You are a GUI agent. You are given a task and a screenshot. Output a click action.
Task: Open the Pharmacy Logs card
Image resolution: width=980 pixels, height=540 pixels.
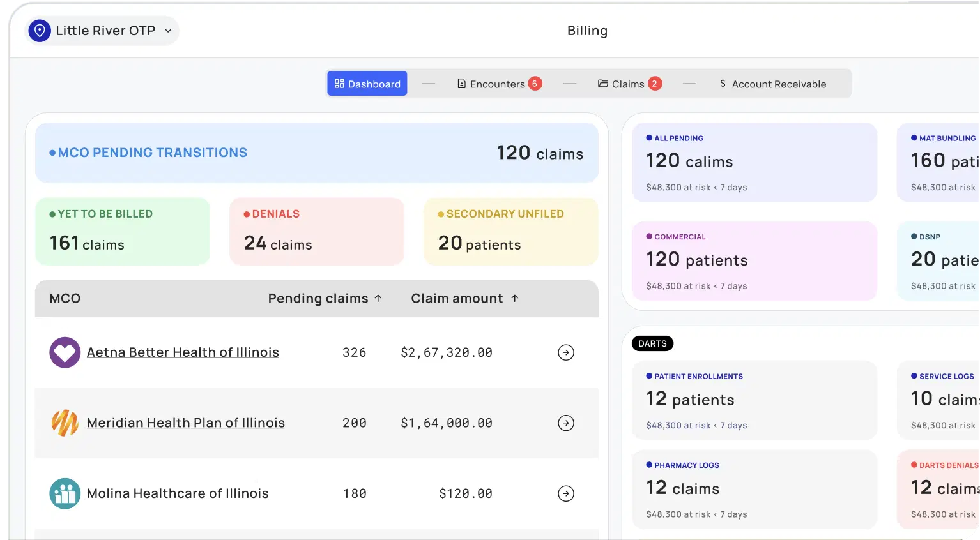(x=754, y=490)
